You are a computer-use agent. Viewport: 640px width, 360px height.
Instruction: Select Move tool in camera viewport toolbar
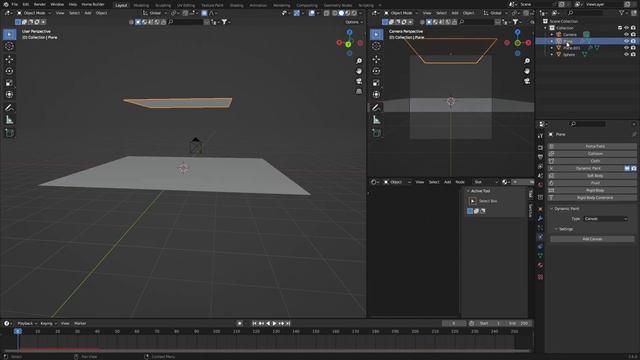(x=376, y=59)
